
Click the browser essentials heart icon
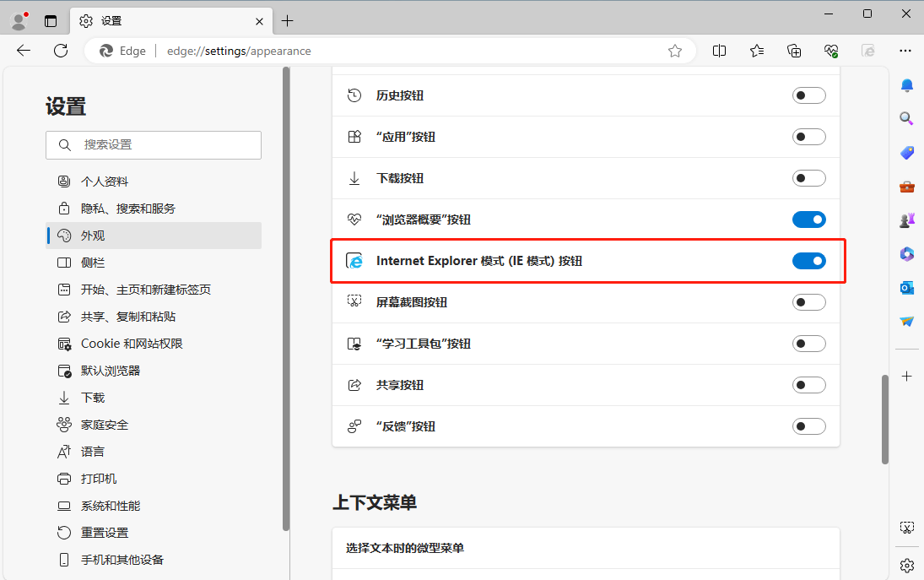831,51
